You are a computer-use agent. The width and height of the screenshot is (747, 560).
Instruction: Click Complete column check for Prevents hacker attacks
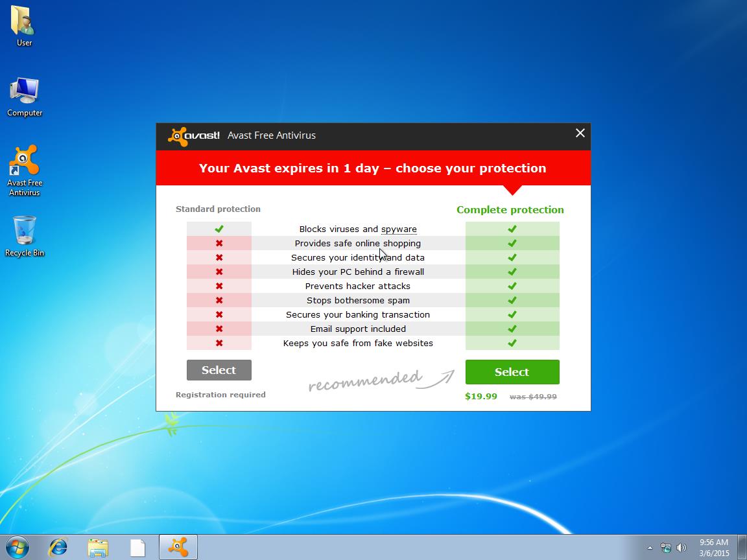click(512, 286)
